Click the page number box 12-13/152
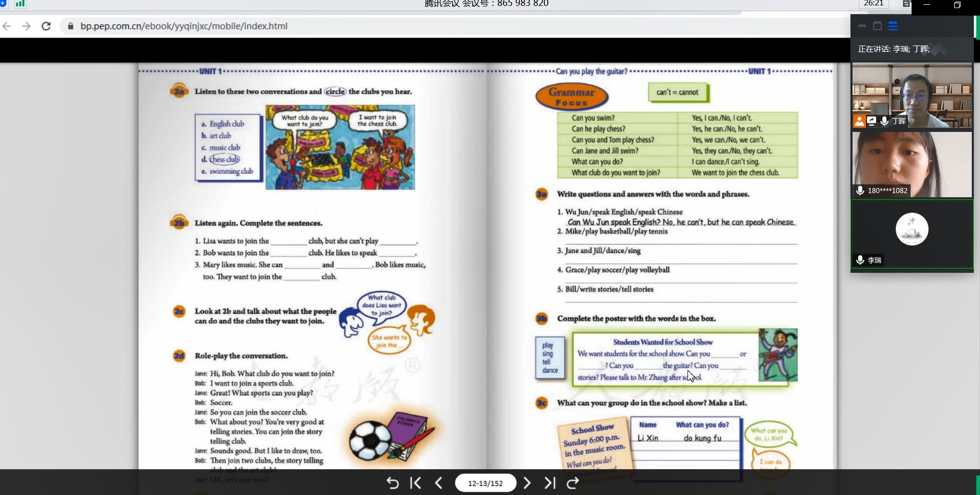This screenshot has width=980, height=495. [x=485, y=483]
